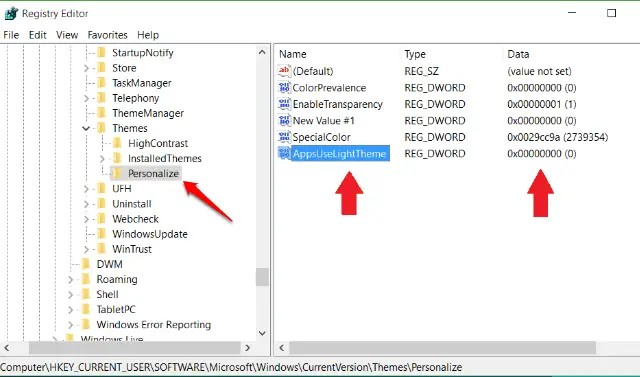Open the Help menu
The height and width of the screenshot is (377, 640).
(148, 35)
